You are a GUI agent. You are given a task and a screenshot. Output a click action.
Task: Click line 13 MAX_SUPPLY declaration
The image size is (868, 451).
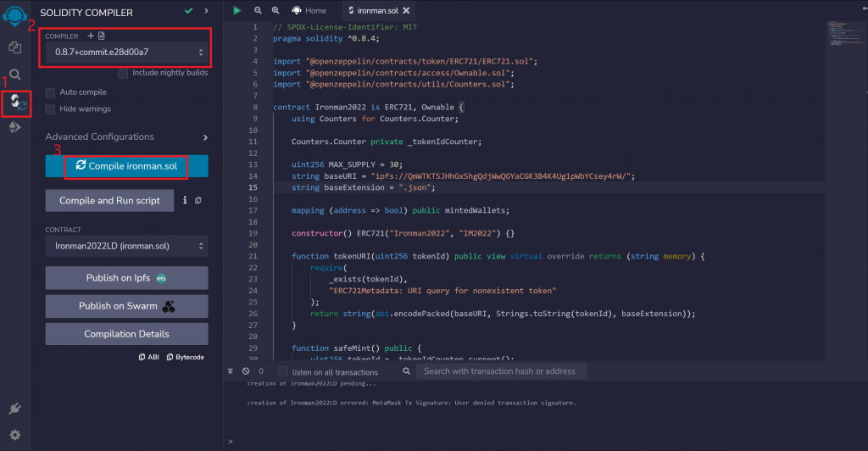pyautogui.click(x=347, y=164)
